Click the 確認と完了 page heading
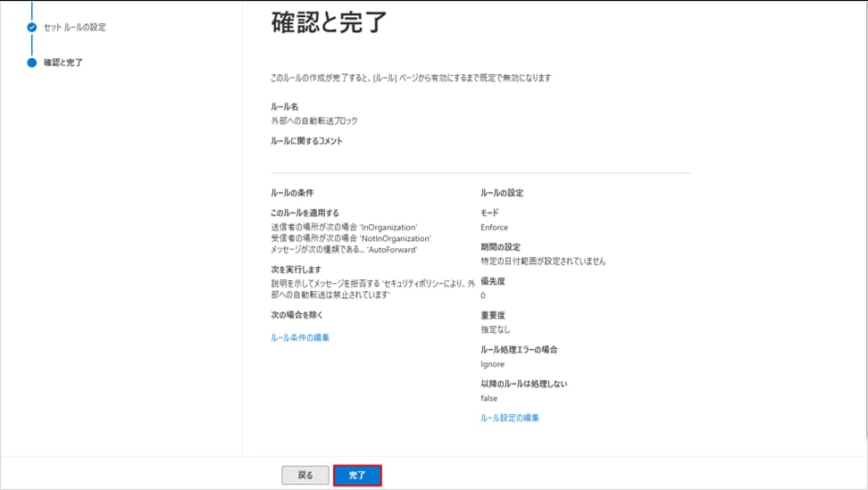Image resolution: width=868 pixels, height=490 pixels. 330,24
